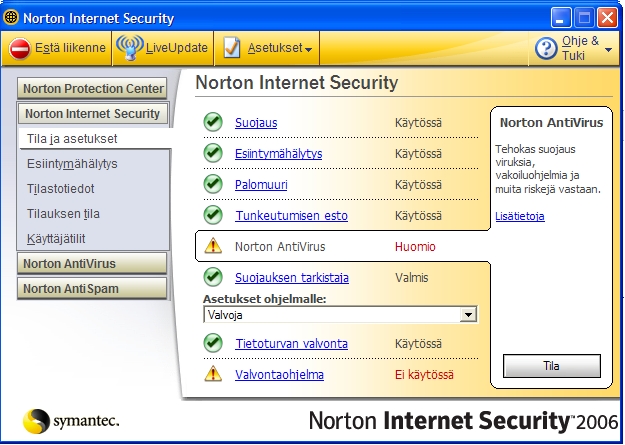This screenshot has height=445, width=625.
Task: Click the warning triangle beside Norton AntiVirus
Action: (x=213, y=246)
